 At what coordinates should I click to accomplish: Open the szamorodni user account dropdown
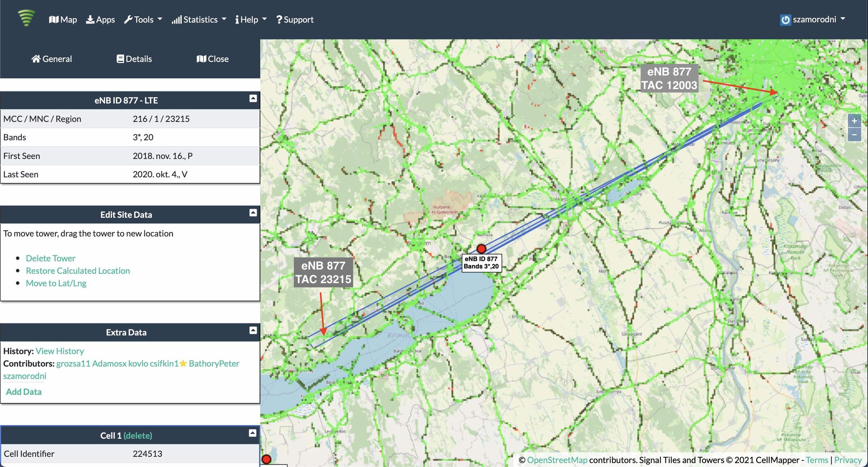[813, 19]
